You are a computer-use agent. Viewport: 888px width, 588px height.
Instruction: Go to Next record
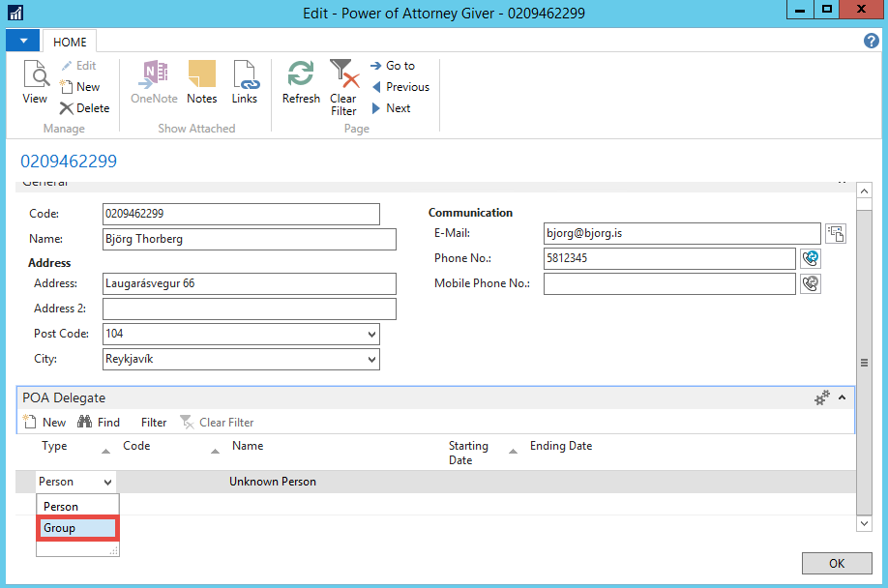point(392,108)
